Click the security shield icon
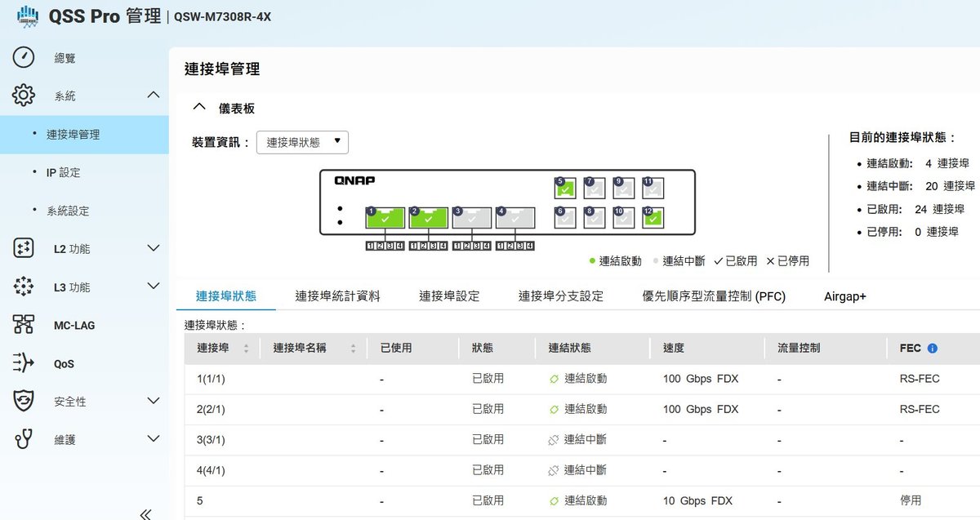 tap(24, 401)
